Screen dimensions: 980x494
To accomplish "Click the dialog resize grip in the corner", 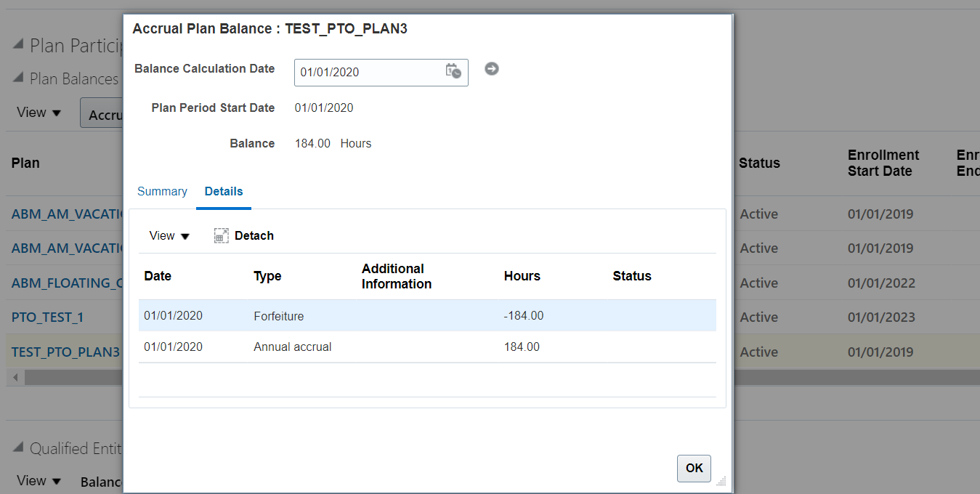I will (x=721, y=481).
